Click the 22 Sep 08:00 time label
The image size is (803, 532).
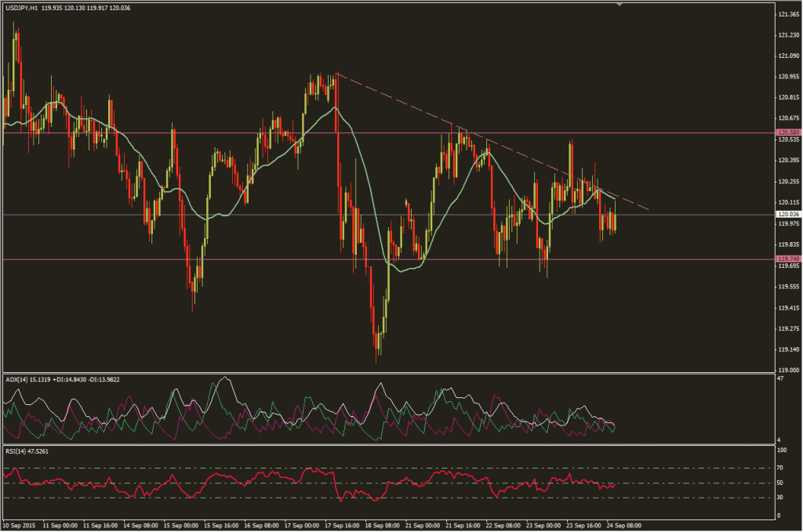coord(503,526)
